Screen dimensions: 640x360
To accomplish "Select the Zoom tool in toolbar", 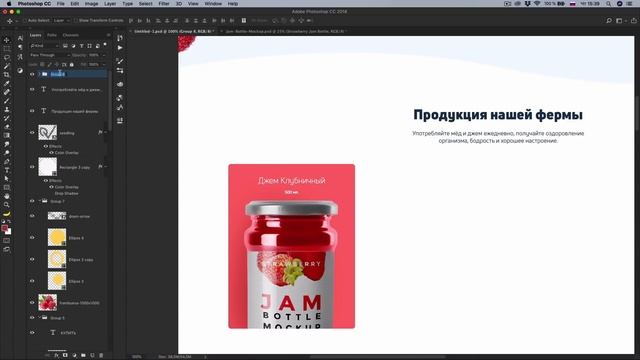I will (7, 204).
